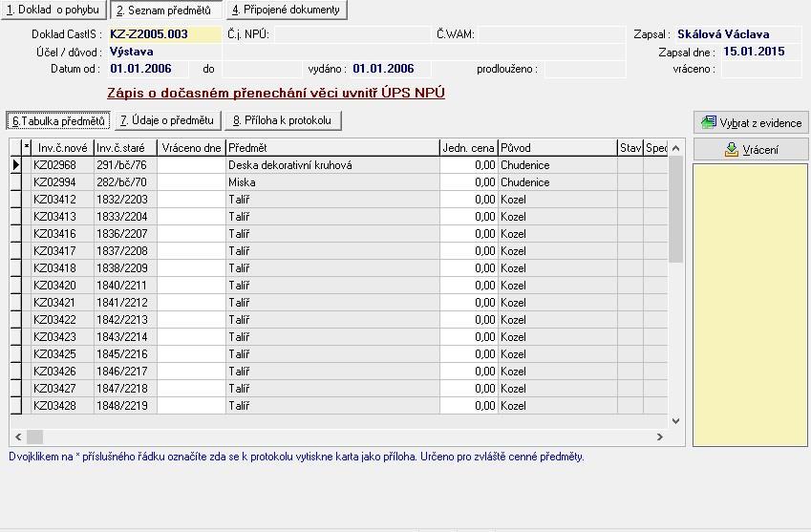The height and width of the screenshot is (532, 811).
Task: Click the 'Č.j. NPÚ' input field
Action: (x=352, y=34)
